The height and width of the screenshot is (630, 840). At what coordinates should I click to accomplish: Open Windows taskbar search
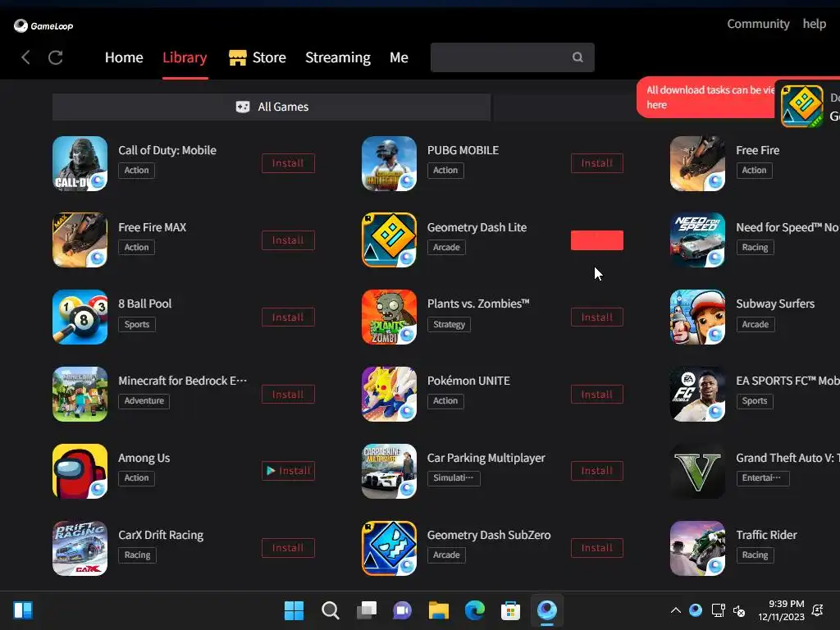click(331, 610)
